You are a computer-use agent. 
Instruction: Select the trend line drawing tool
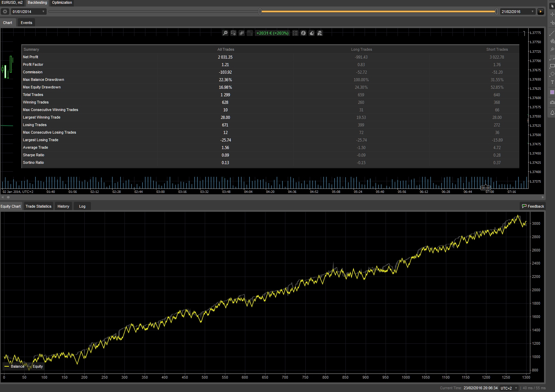click(552, 33)
